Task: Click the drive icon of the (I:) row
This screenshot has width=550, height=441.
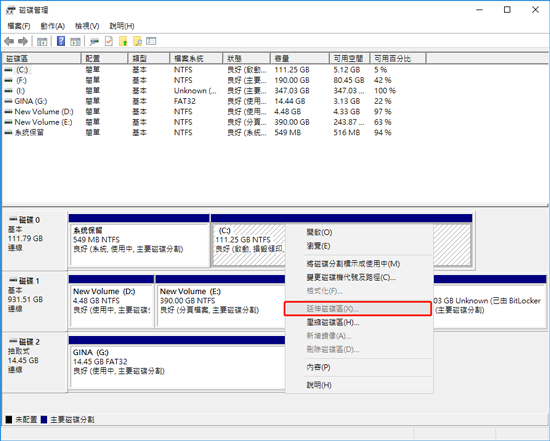Action: coord(8,91)
